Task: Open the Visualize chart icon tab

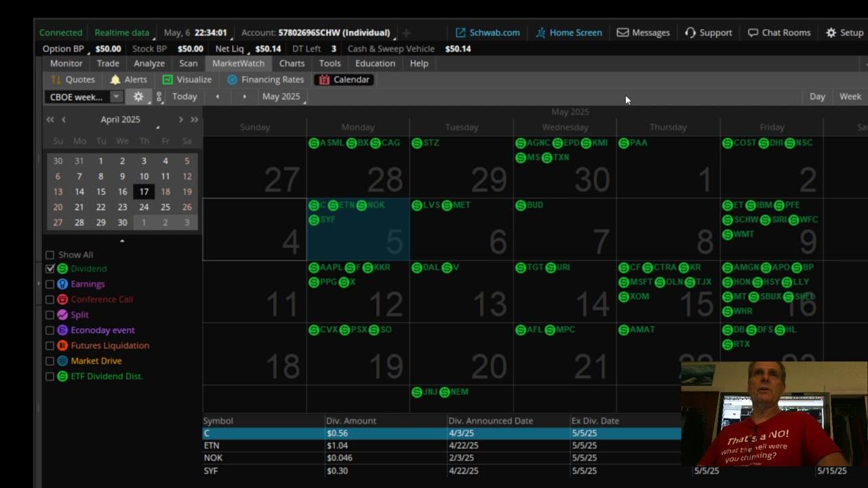Action: coord(187,79)
